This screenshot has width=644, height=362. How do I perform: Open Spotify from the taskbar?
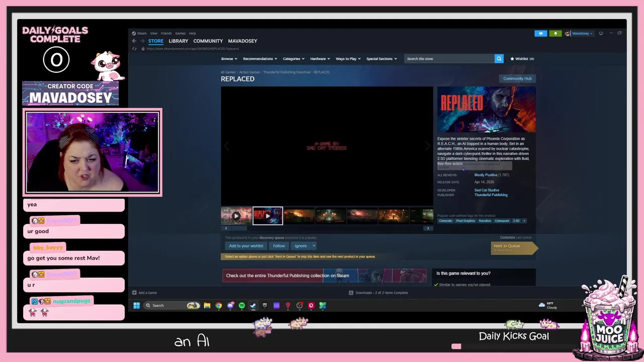pos(242,305)
